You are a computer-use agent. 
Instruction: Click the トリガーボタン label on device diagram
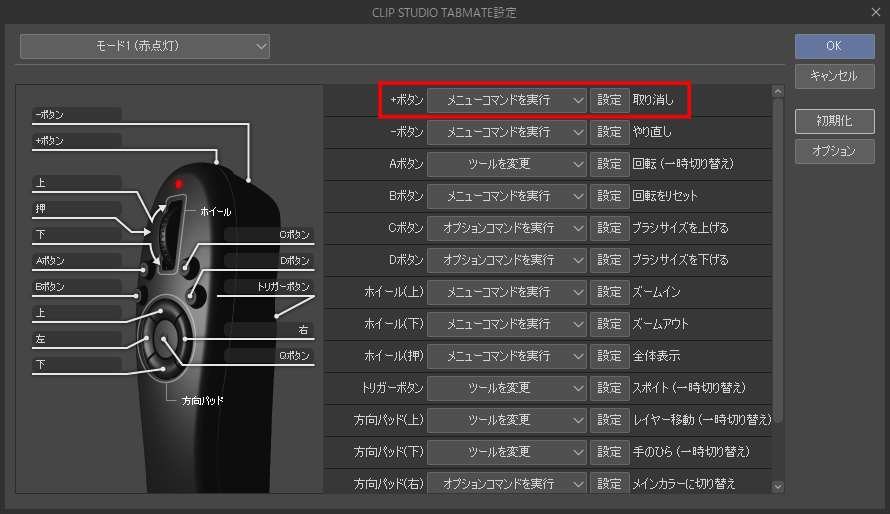coord(283,287)
